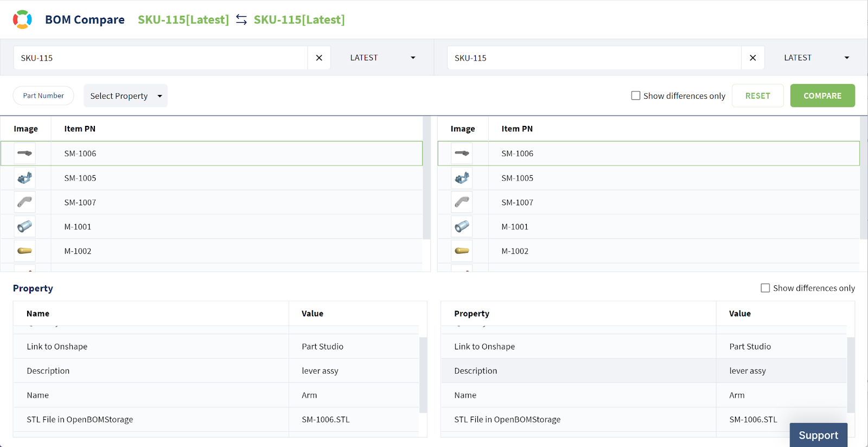This screenshot has height=447, width=868.
Task: Click right STL File in OpenBOMStorage cell
Action: (578, 420)
